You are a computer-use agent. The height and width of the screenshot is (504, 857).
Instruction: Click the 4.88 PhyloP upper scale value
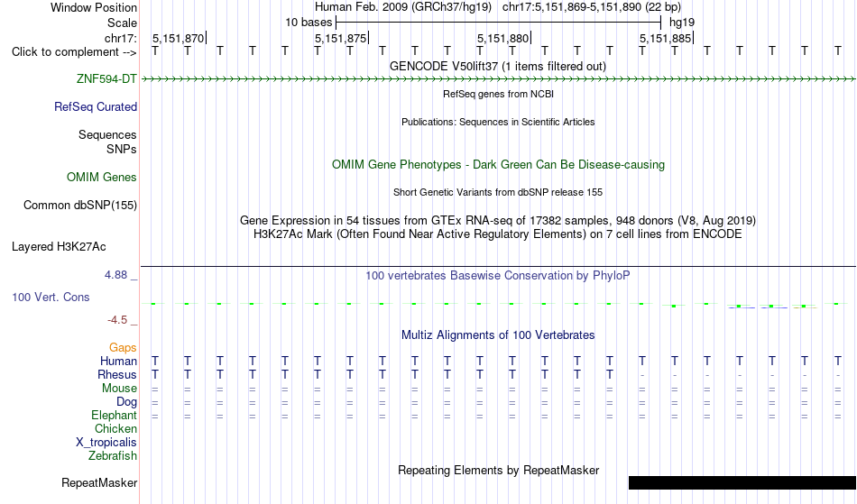[115, 275]
